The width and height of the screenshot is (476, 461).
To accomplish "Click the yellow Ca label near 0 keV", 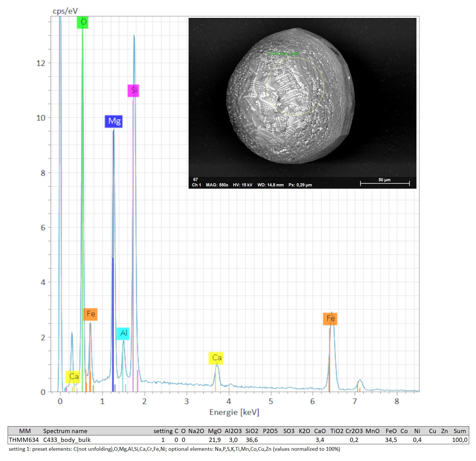I will point(73,377).
